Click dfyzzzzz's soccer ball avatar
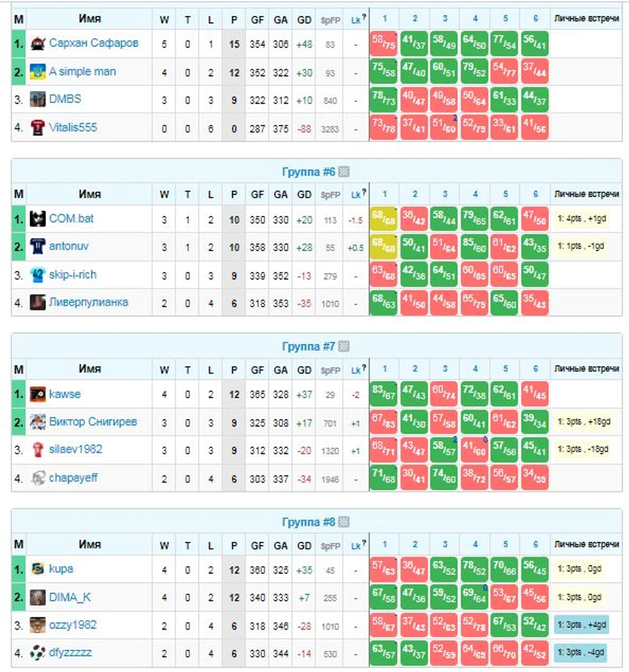Screen dimensions: 629x672 tap(37, 653)
